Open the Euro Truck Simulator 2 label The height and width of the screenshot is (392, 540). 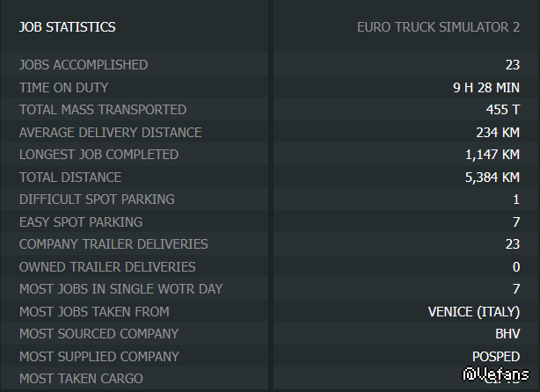click(x=438, y=27)
